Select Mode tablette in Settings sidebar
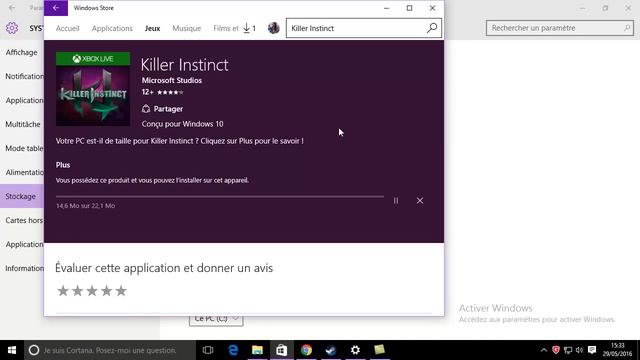 click(22, 148)
